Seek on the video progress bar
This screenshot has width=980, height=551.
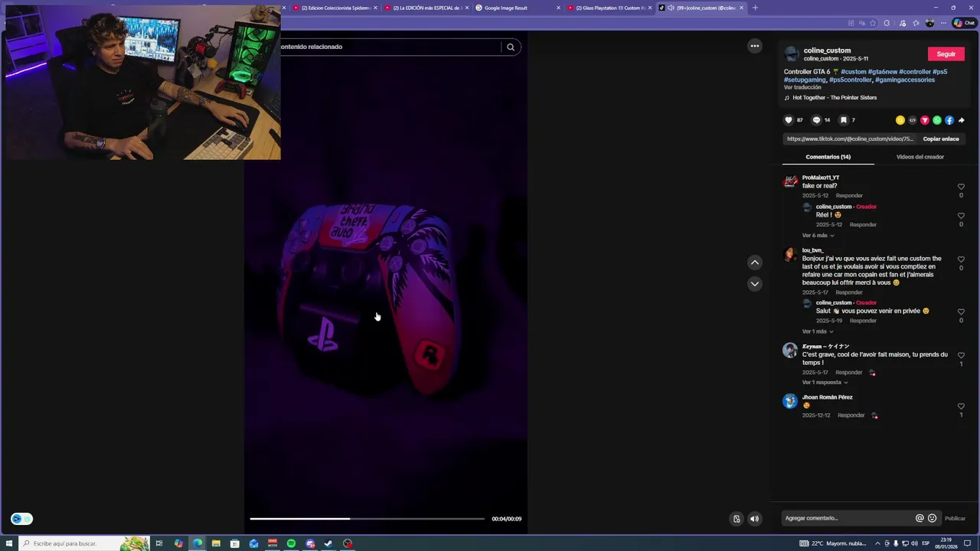(367, 519)
